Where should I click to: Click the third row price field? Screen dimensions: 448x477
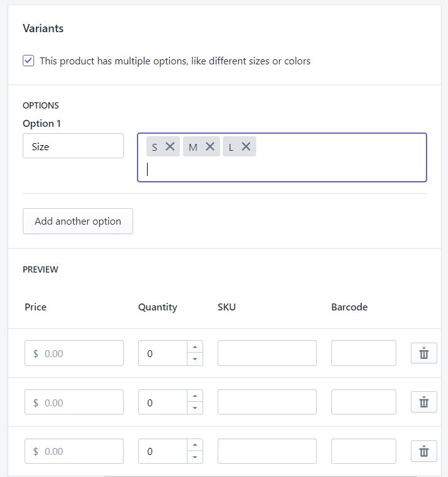coord(79,451)
